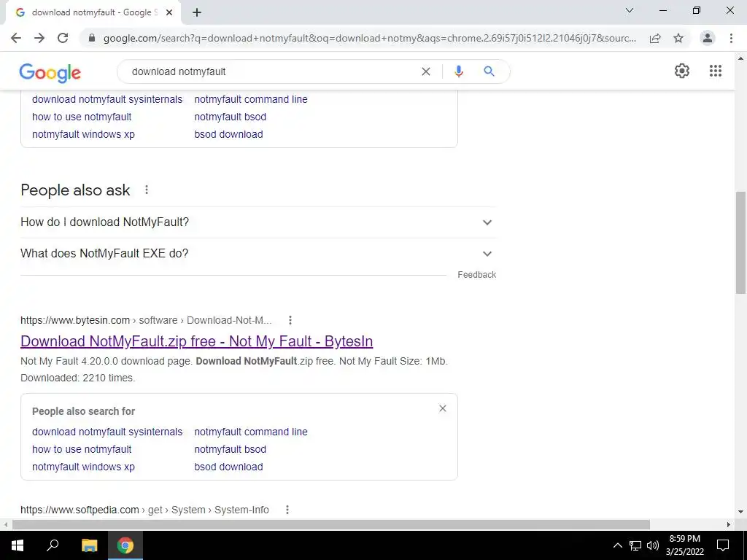Click the address bar URL
Viewport: 747px width, 560px height.
[x=370, y=38]
